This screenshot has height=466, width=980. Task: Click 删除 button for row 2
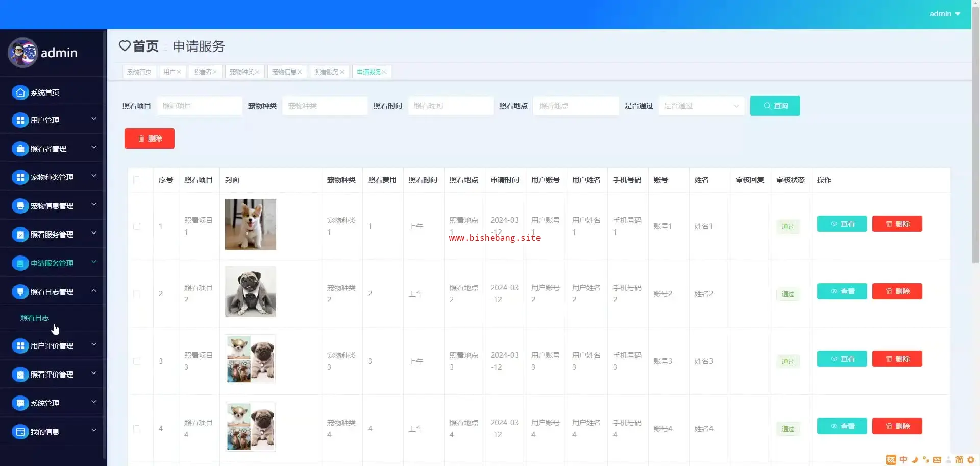coord(897,291)
